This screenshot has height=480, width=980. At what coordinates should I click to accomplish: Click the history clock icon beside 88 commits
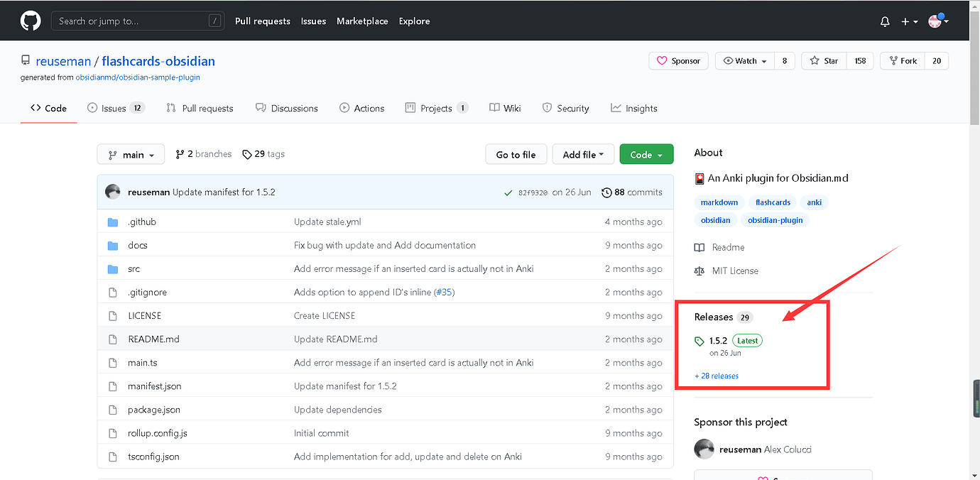pyautogui.click(x=606, y=192)
